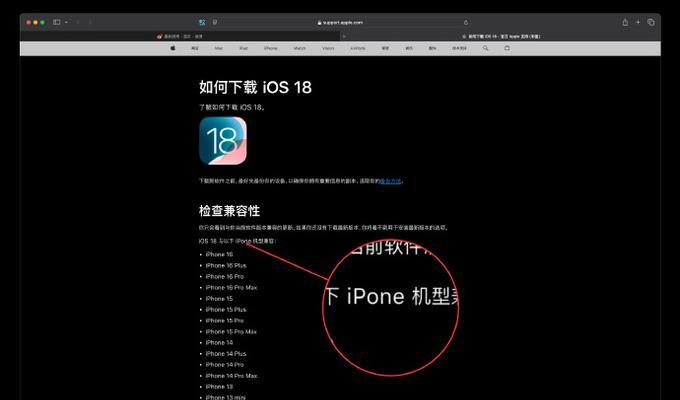Open the AirPods navigation item
The height and width of the screenshot is (400, 680).
tap(358, 48)
